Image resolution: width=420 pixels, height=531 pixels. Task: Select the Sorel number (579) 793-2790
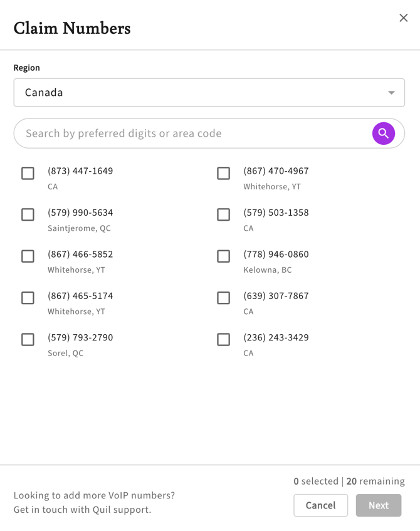(28, 339)
